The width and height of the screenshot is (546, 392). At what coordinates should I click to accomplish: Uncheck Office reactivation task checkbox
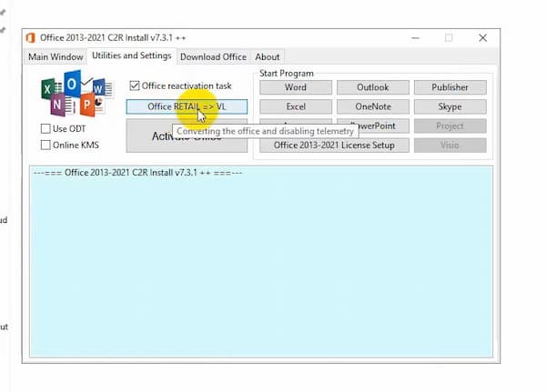click(x=135, y=85)
